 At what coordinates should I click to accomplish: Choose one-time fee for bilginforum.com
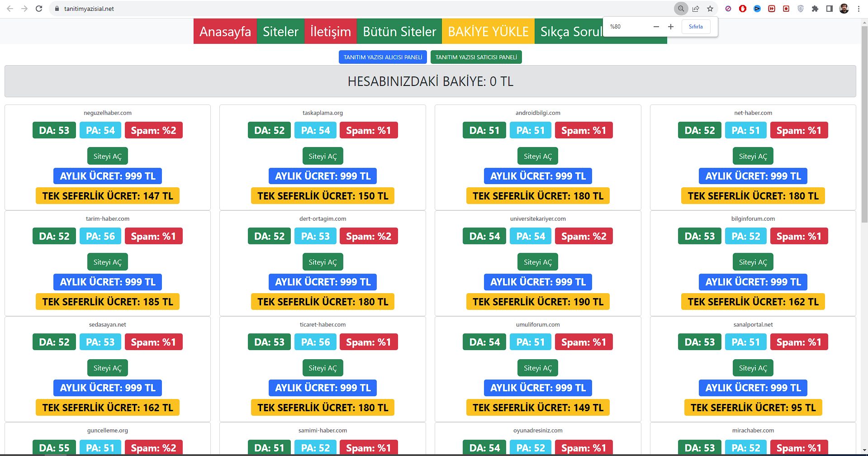click(753, 302)
